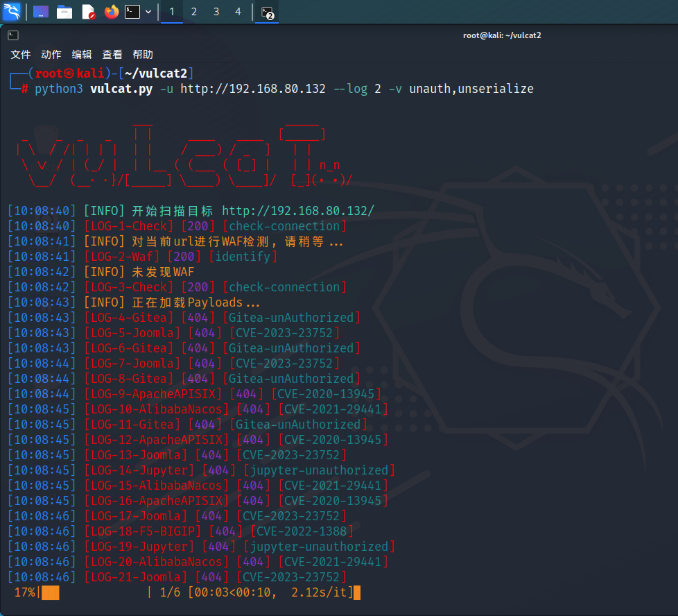The image size is (678, 616).
Task: Switch to workspace 1
Action: click(172, 12)
